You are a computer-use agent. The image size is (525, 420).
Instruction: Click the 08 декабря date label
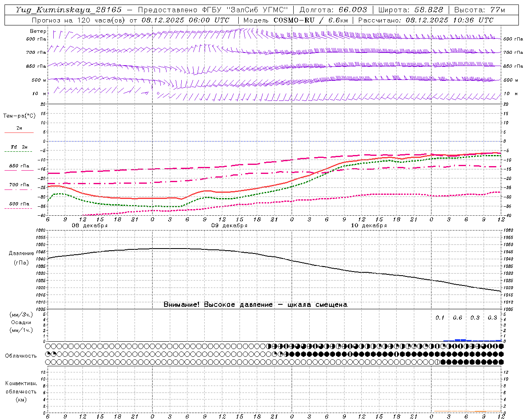90,226
